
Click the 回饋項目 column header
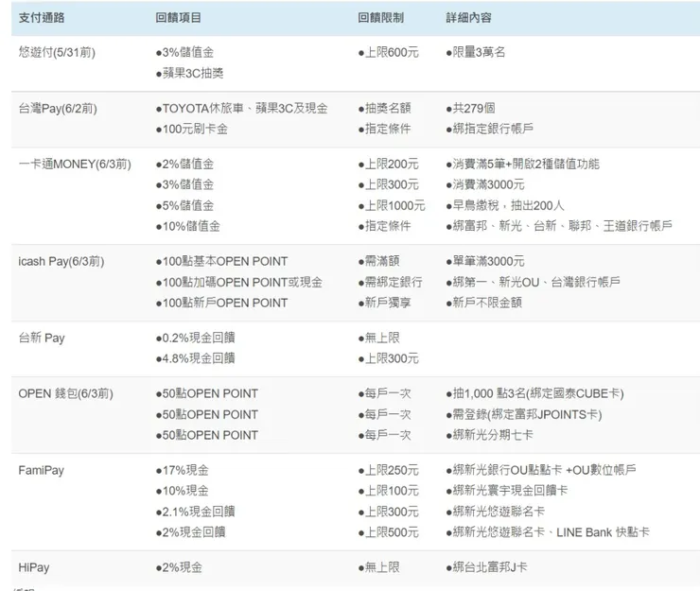pos(178,18)
